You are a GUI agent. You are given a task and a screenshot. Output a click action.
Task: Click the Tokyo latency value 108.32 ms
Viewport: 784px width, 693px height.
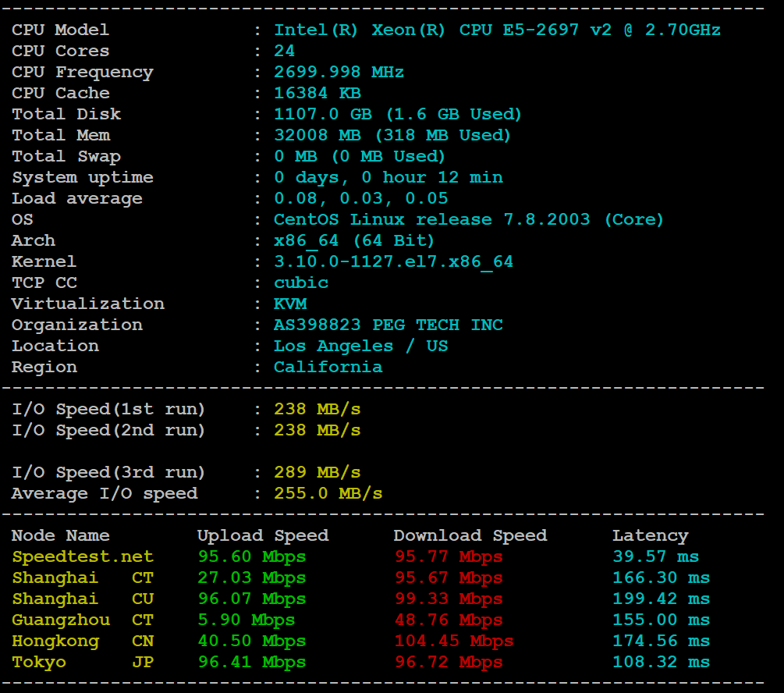[x=661, y=663]
